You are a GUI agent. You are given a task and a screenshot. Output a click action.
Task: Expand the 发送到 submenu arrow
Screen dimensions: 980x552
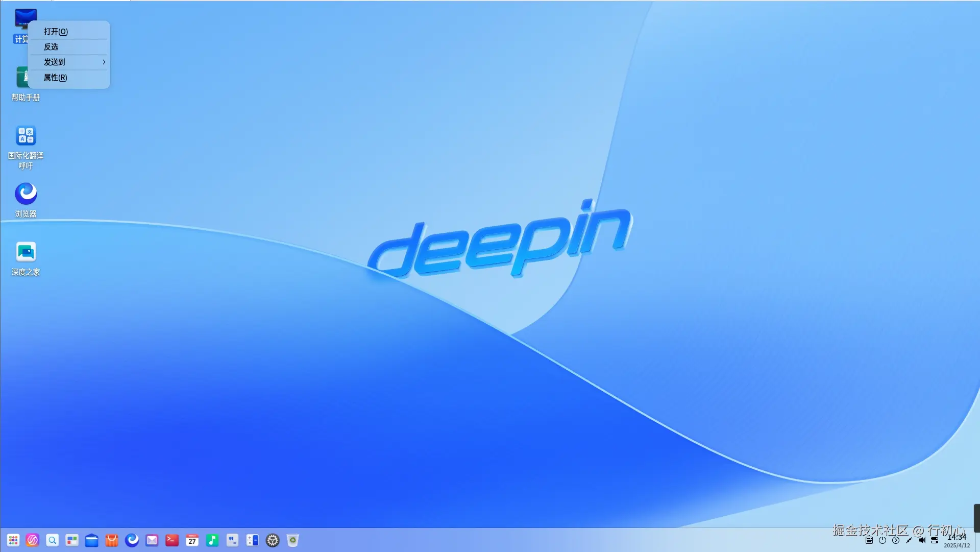[104, 62]
